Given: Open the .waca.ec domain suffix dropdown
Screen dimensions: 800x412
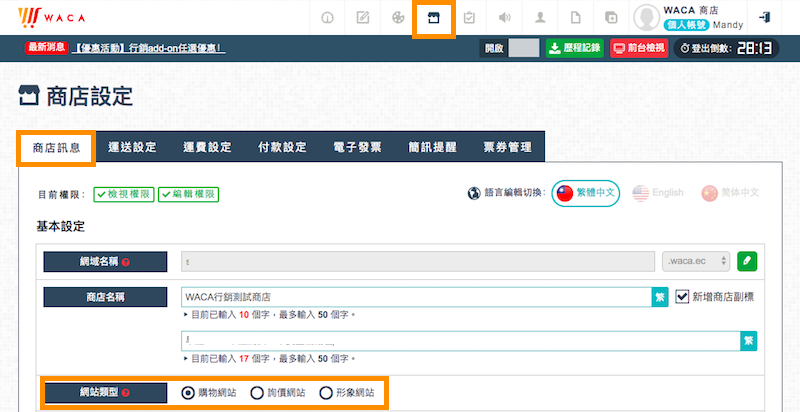Looking at the screenshot, I should click(x=697, y=261).
